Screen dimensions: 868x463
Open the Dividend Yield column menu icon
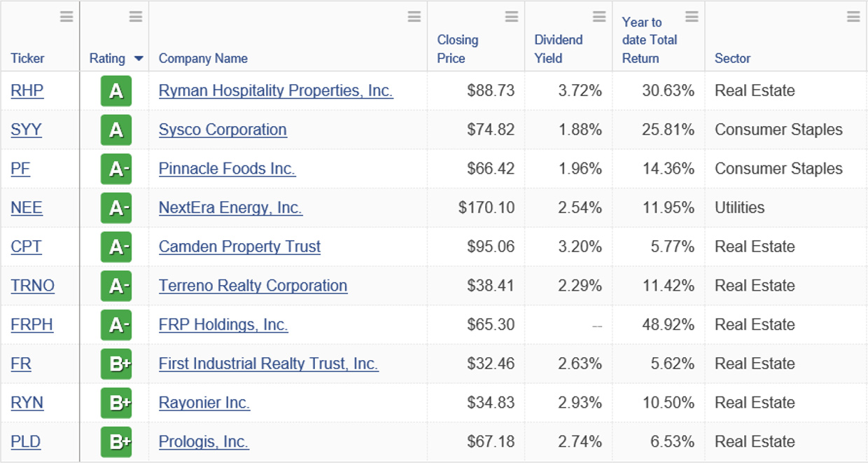pos(599,17)
